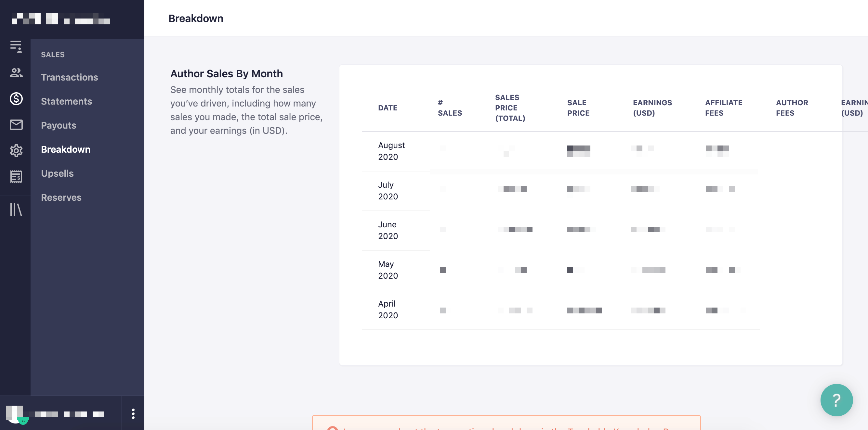Click the SALES PRICE (TOTAL) column header
This screenshot has height=430, width=868.
(x=510, y=108)
